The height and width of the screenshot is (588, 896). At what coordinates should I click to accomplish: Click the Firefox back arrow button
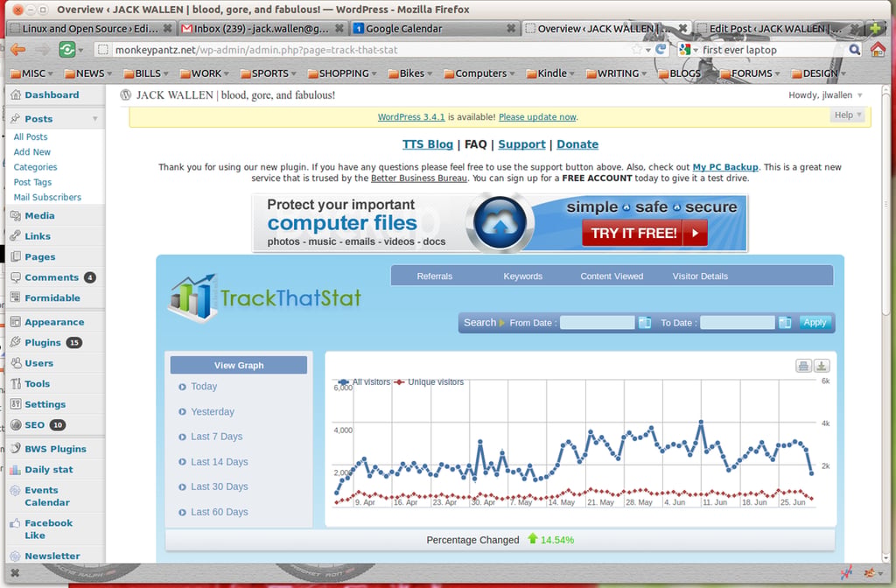tap(18, 50)
